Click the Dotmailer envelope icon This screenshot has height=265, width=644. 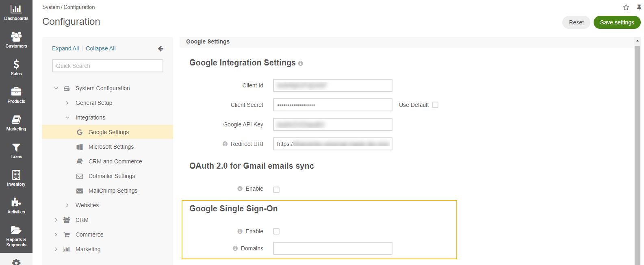[x=80, y=176]
